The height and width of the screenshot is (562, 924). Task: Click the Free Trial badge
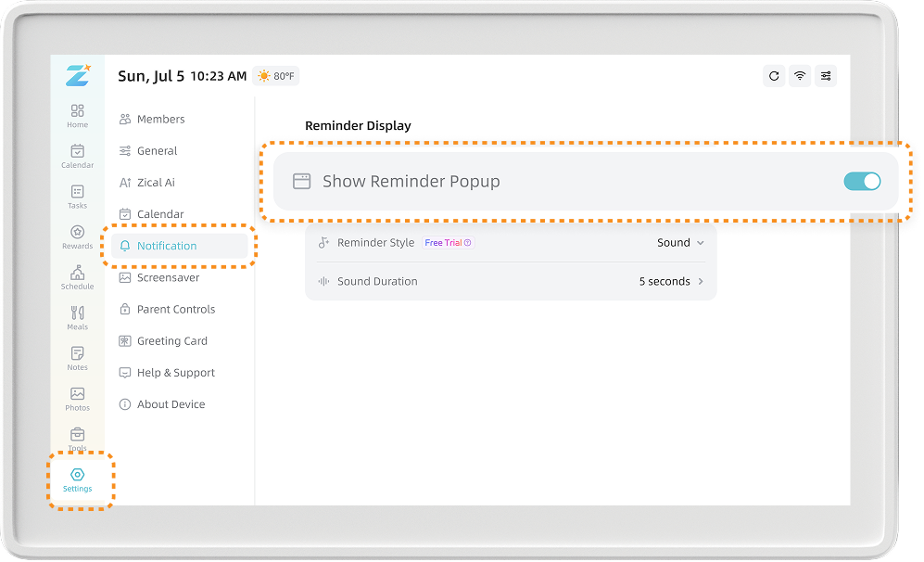tap(448, 243)
